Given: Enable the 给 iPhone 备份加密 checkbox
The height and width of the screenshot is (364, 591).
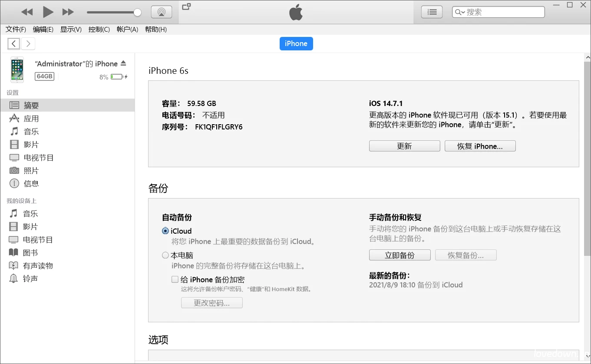Looking at the screenshot, I should 175,279.
